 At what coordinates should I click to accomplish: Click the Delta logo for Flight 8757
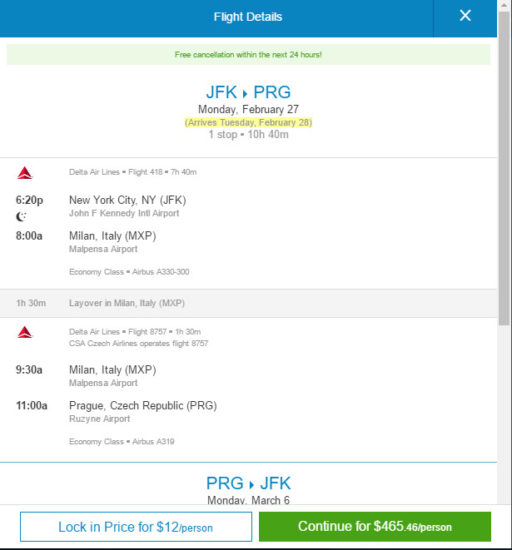point(25,332)
